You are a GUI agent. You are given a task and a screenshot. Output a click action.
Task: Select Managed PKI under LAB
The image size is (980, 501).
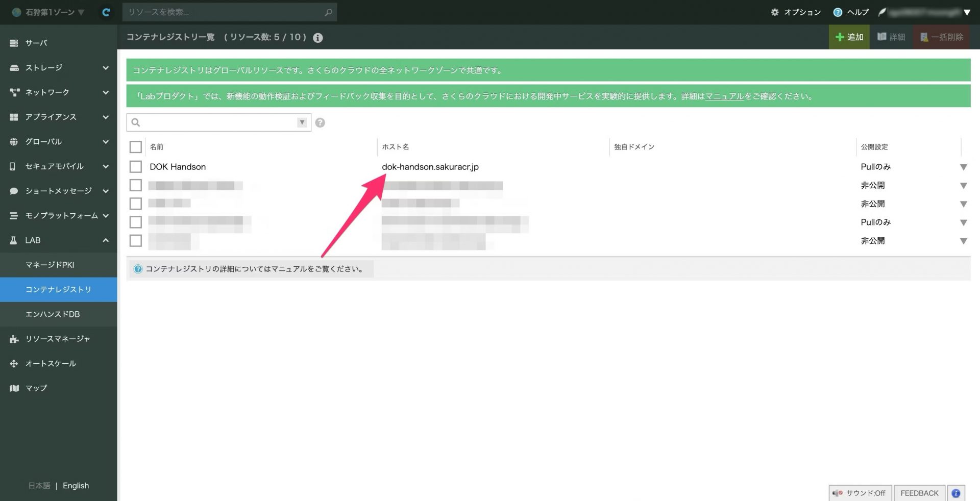(x=50, y=265)
